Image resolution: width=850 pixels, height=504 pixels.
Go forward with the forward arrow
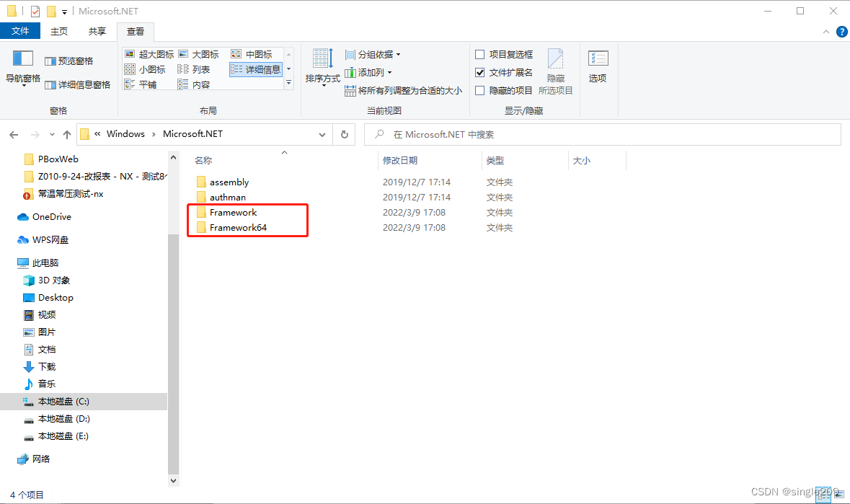pos(35,134)
